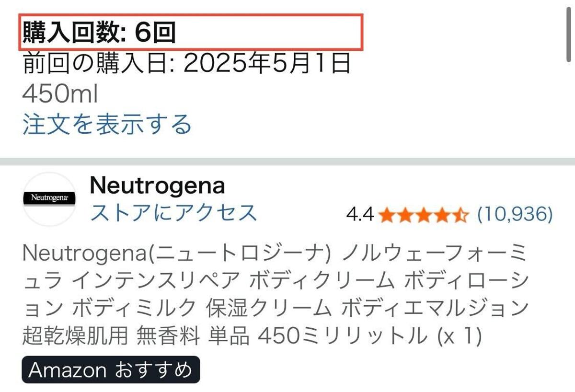
Task: Click the orange star rating icons
Action: click(x=423, y=216)
